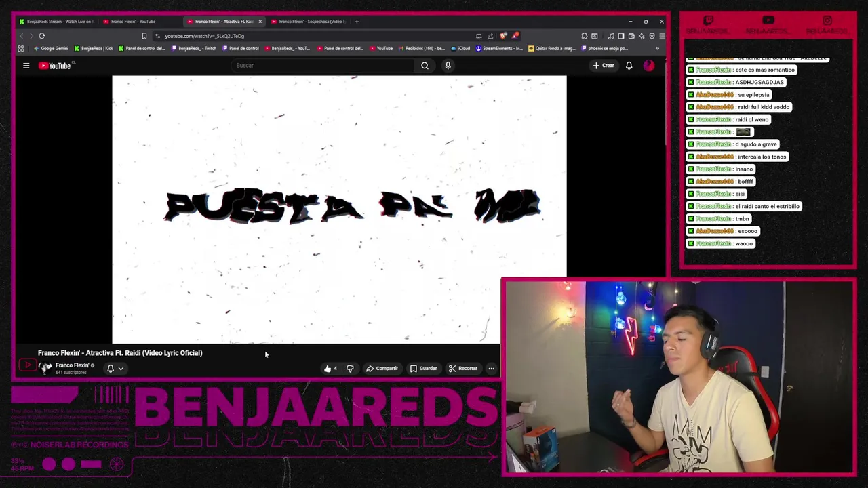Click the Instagram icon in overlay

tap(827, 20)
